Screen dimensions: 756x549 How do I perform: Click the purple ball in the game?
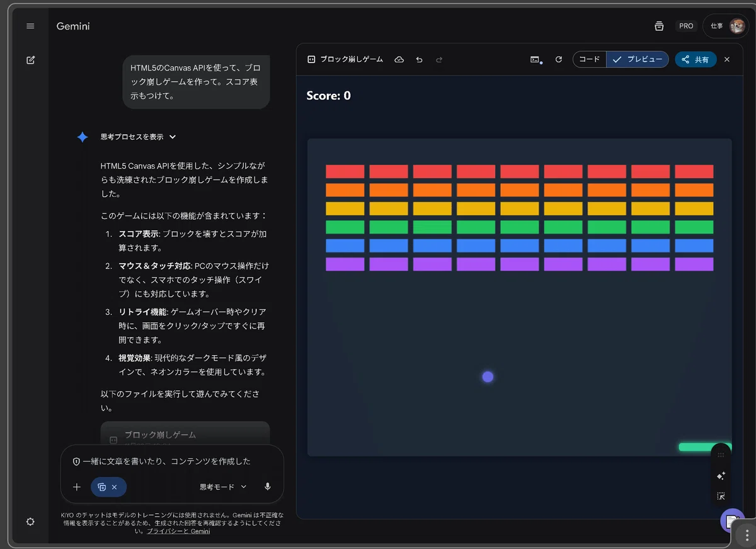[488, 376]
